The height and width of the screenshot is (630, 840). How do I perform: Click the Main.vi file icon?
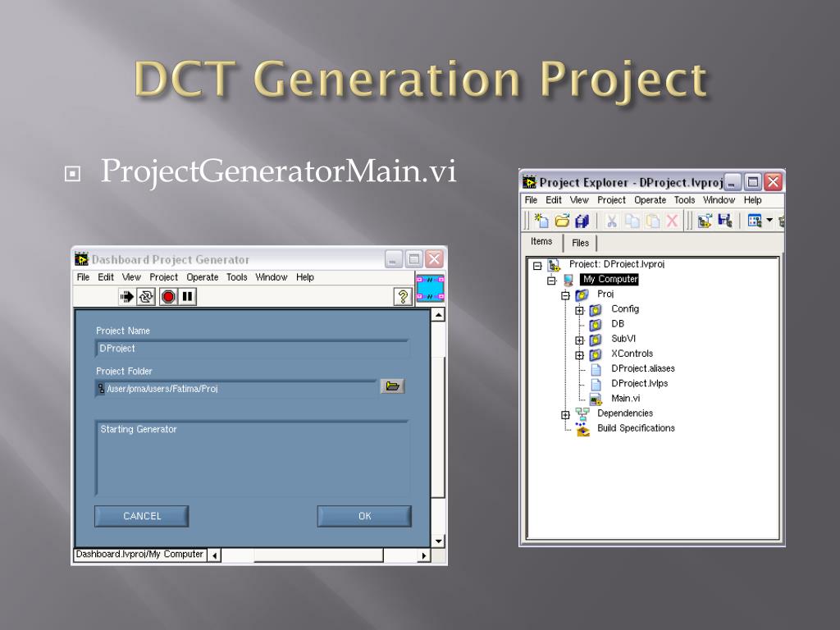[x=596, y=399]
